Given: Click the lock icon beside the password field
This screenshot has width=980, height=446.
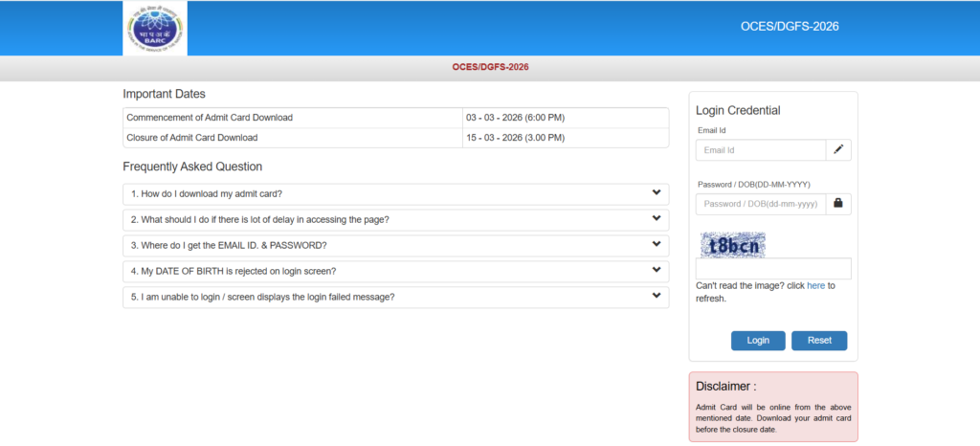Looking at the screenshot, I should click(838, 203).
